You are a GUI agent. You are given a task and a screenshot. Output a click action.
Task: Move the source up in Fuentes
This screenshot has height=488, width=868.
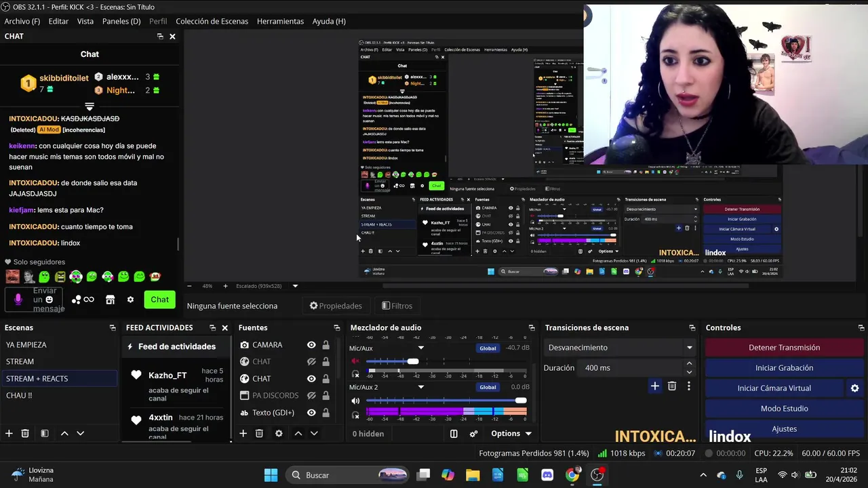(298, 433)
